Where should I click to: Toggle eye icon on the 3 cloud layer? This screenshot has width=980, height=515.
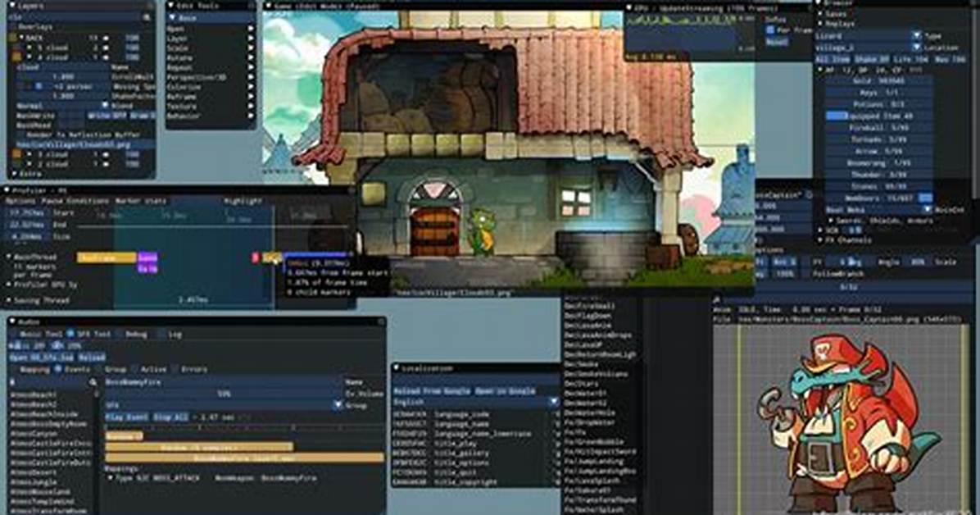pos(106,154)
